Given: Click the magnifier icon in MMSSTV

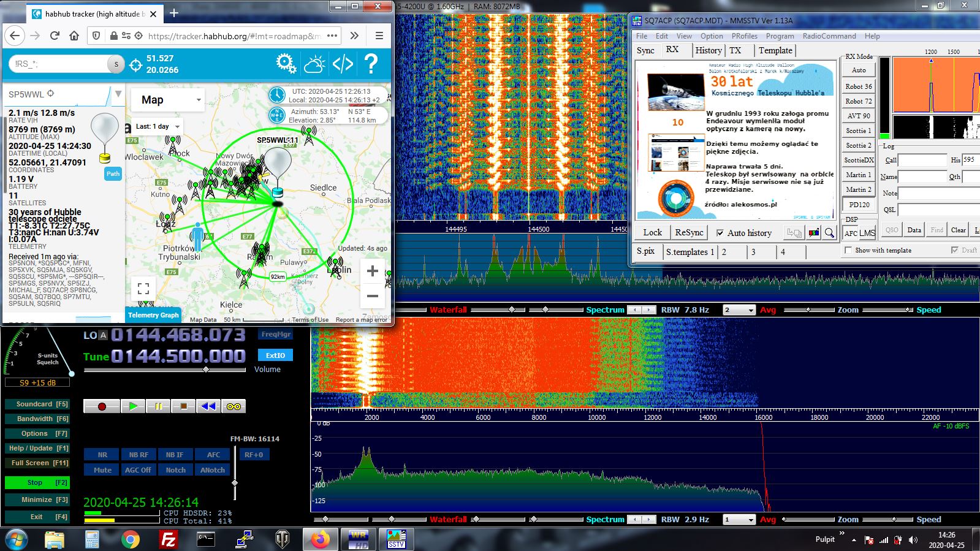Looking at the screenshot, I should pyautogui.click(x=829, y=233).
